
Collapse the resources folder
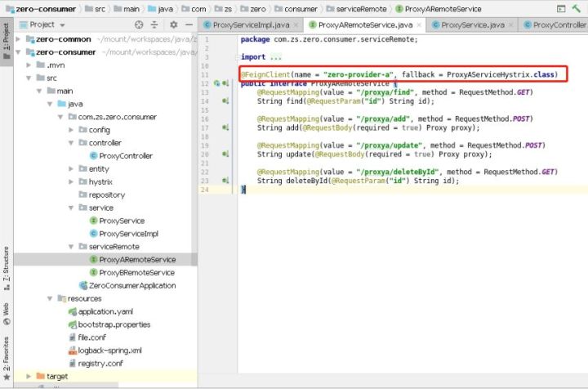coord(50,298)
